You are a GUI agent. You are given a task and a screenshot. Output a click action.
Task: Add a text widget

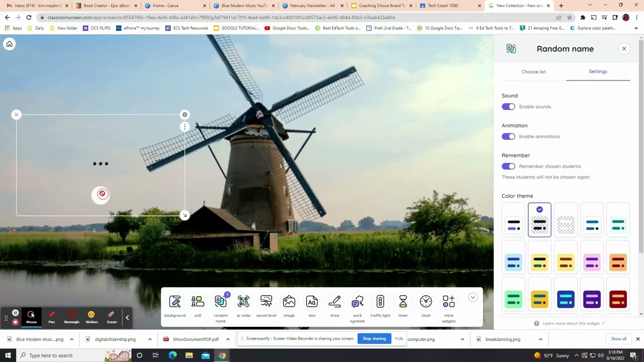tap(312, 306)
